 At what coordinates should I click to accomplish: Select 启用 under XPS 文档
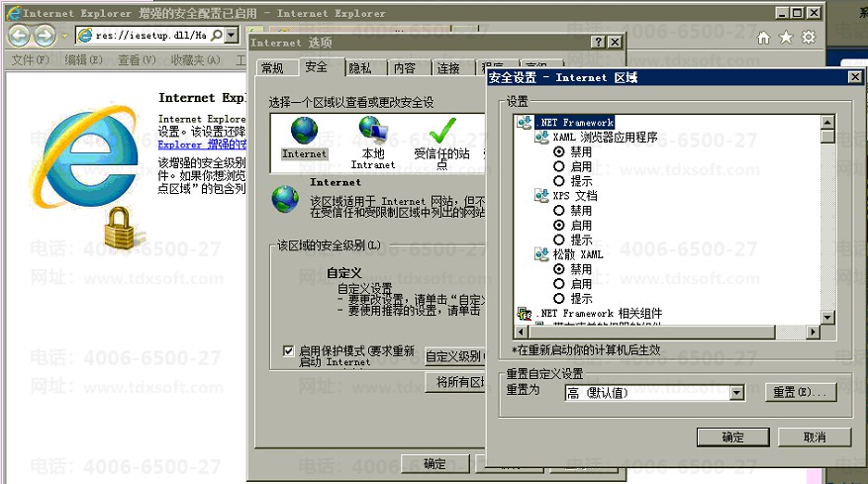point(559,225)
